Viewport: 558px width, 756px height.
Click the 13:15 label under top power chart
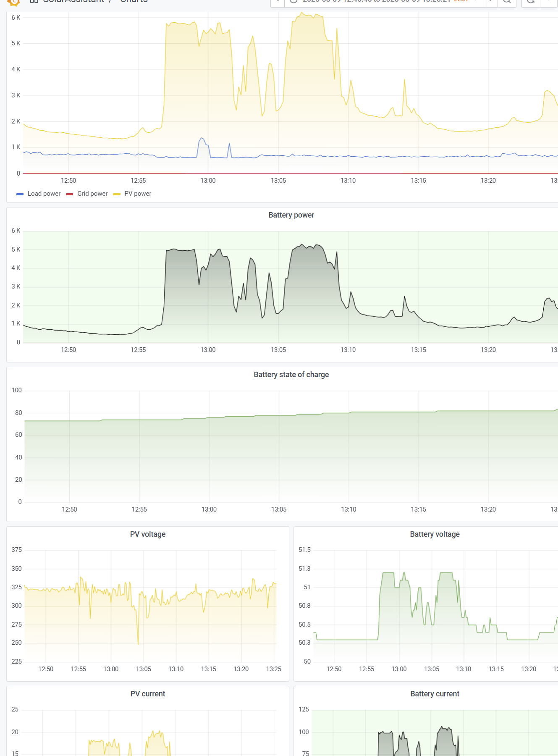click(x=418, y=181)
